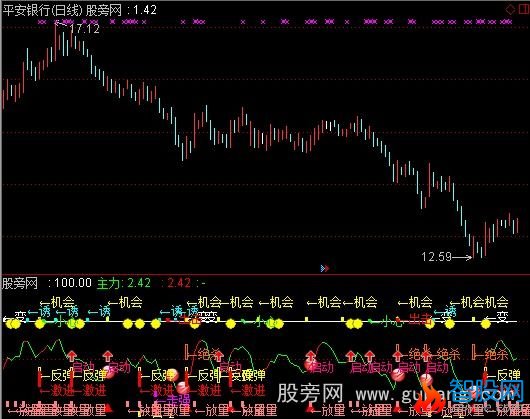This screenshot has height=419, width=530.
Task: Click the red 2.42 indicator value
Action: coord(179,283)
